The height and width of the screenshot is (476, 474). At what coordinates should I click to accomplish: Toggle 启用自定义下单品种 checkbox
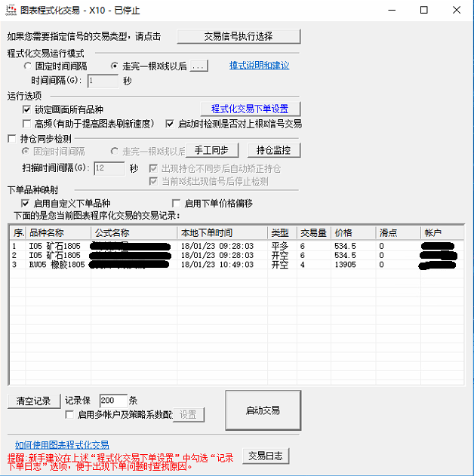coord(25,203)
